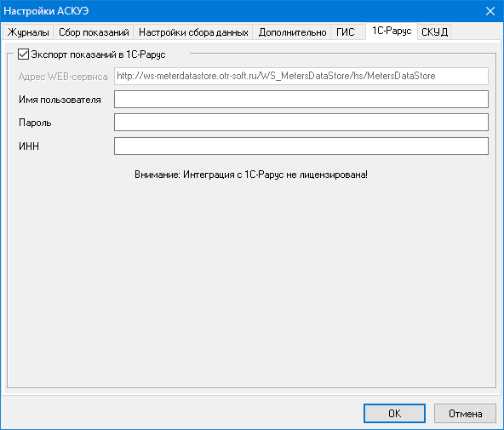Click the Адрес WEB-сервиса label
The width and height of the screenshot is (504, 430).
click(63, 77)
